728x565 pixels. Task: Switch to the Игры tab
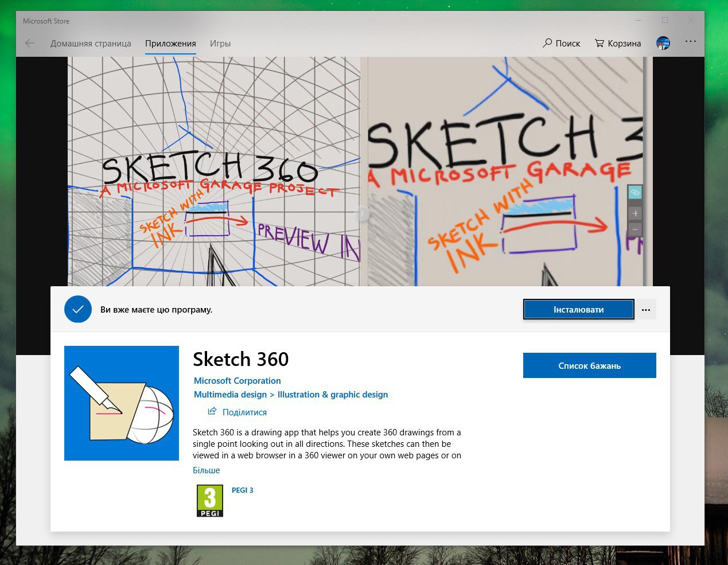pos(220,44)
